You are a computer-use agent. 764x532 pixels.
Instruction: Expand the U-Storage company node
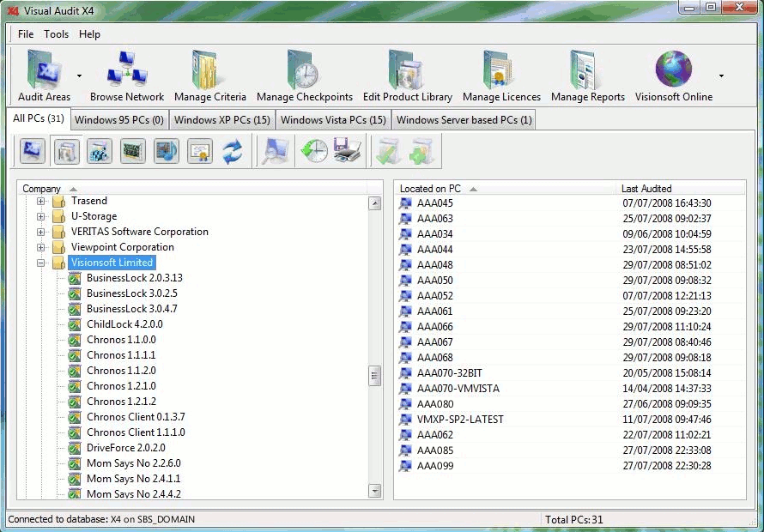(x=41, y=216)
